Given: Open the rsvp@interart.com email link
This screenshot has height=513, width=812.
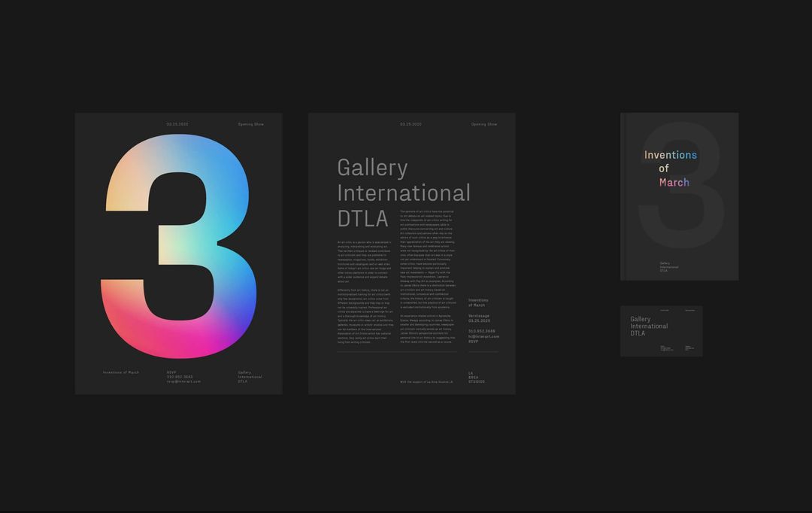Looking at the screenshot, I should tap(183, 381).
